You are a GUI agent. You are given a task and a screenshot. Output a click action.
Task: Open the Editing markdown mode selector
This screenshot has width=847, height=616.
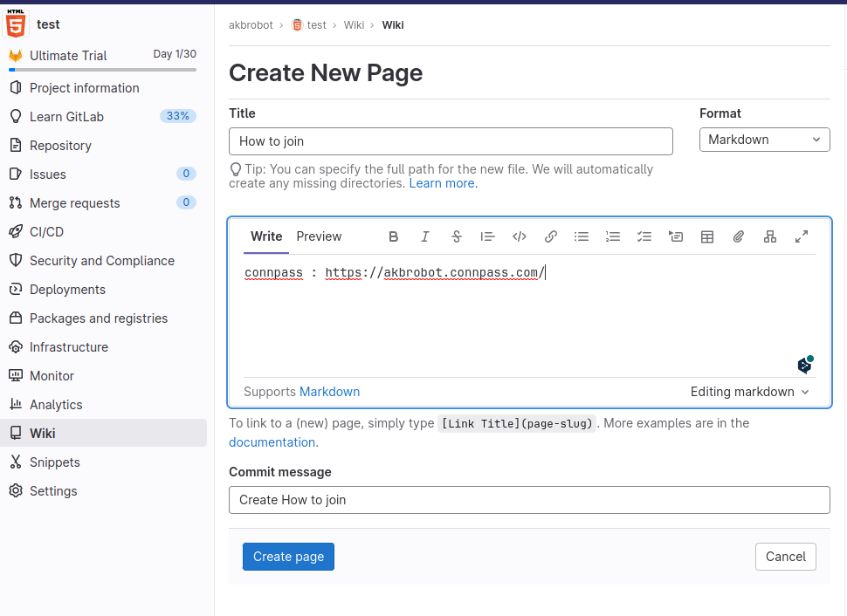pos(749,392)
